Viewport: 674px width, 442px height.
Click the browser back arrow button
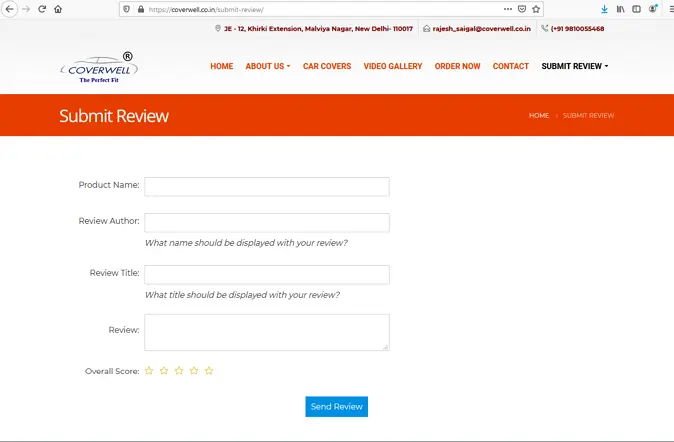coord(9,9)
